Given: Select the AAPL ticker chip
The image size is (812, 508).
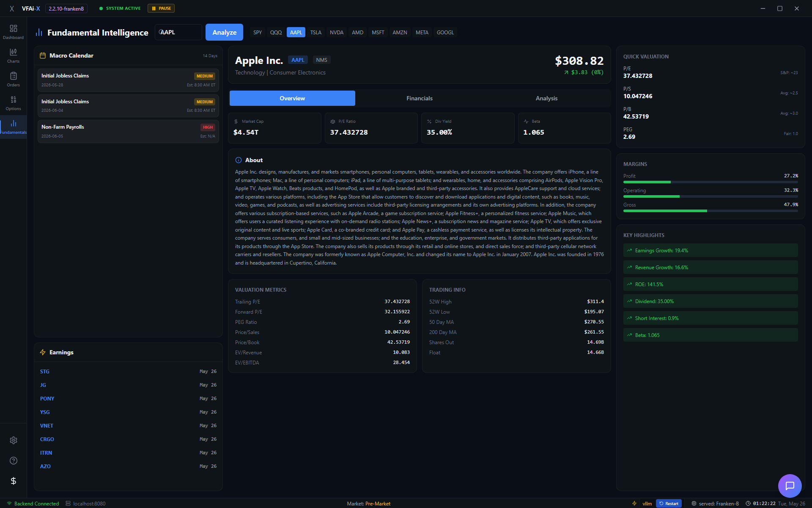Looking at the screenshot, I should click(x=296, y=33).
